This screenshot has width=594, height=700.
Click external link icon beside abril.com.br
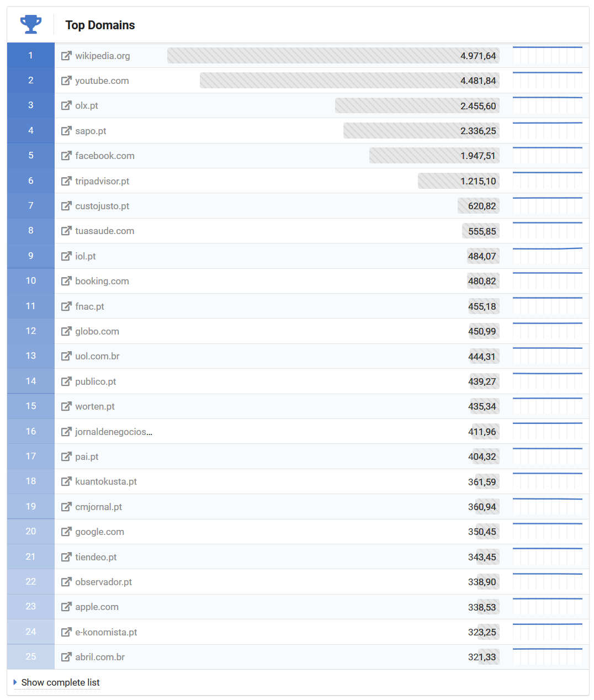(66, 657)
